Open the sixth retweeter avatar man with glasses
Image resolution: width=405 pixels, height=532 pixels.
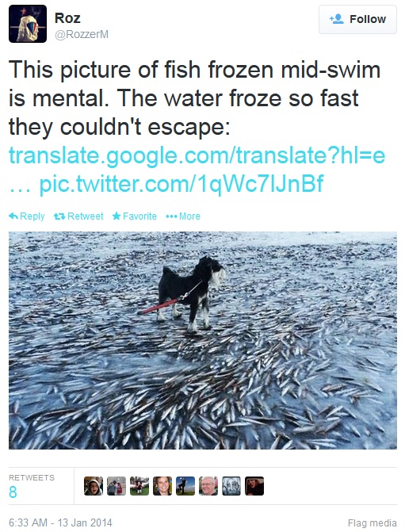[208, 486]
